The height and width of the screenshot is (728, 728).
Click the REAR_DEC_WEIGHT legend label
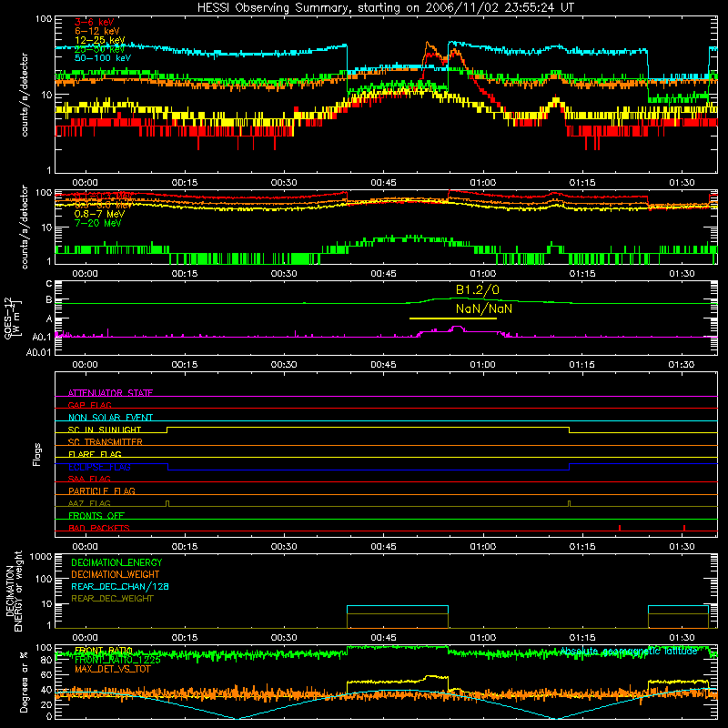click(112, 599)
